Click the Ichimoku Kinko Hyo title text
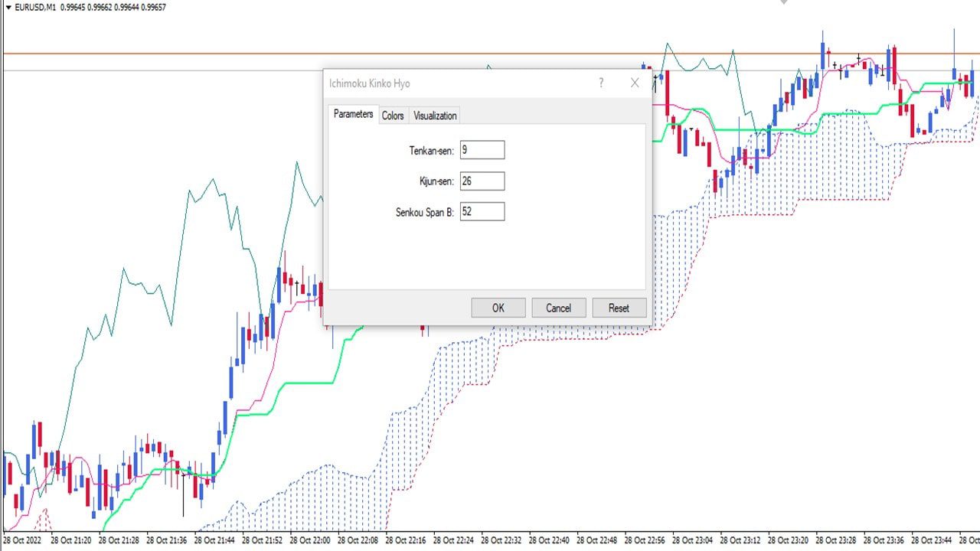This screenshot has width=980, height=551. coord(369,83)
